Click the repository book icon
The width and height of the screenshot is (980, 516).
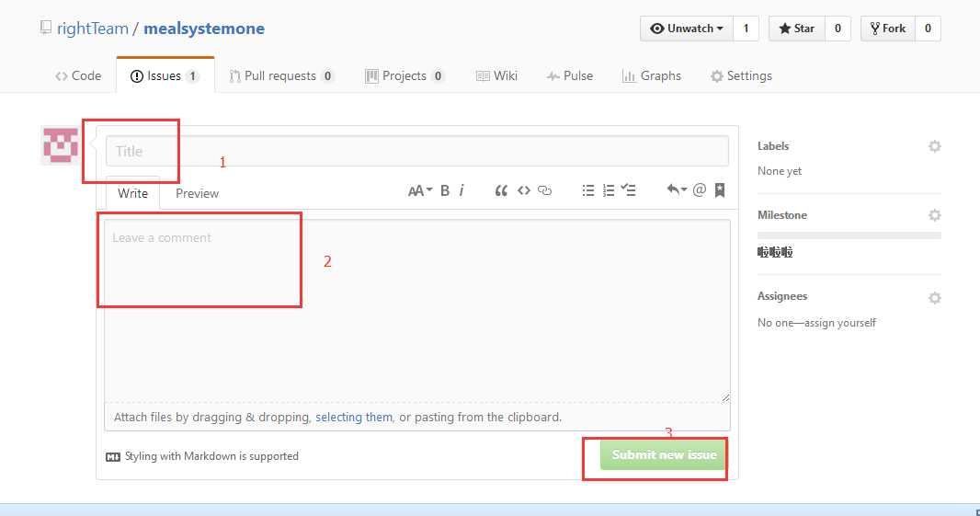(46, 28)
